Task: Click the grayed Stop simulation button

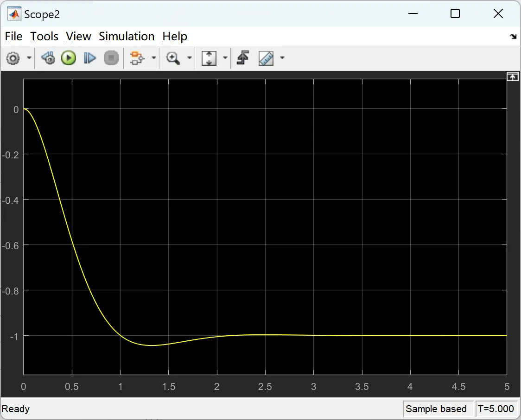Action: click(x=111, y=58)
